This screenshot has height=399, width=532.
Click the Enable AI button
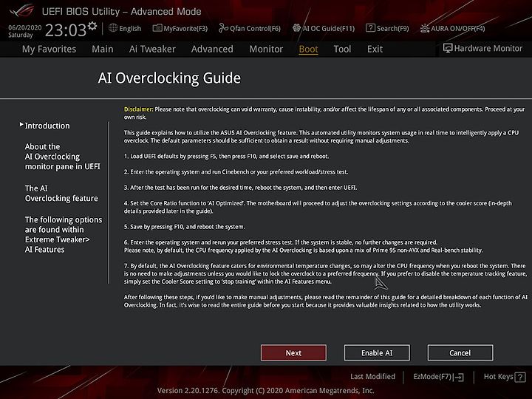(377, 353)
